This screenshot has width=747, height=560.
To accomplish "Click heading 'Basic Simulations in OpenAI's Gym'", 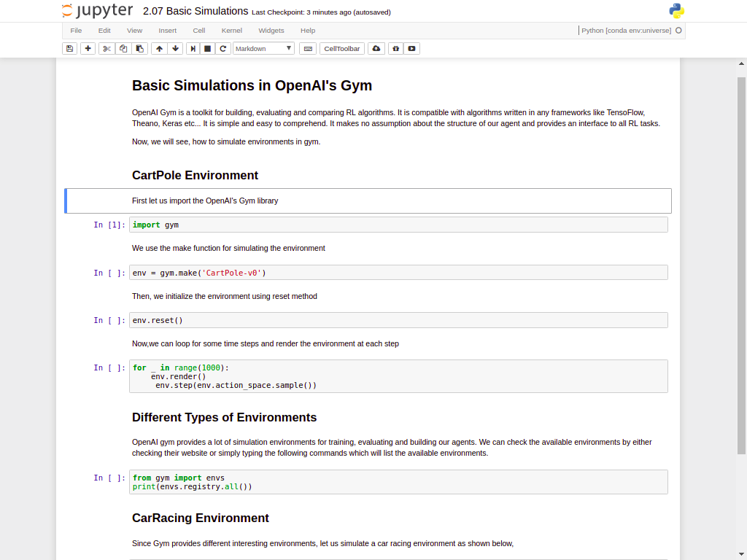I will [252, 86].
